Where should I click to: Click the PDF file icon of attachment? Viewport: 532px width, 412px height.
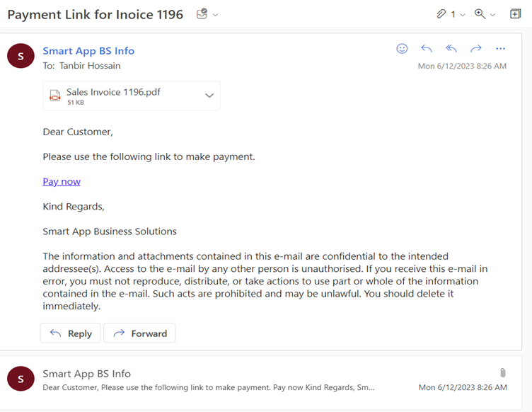[x=55, y=96]
